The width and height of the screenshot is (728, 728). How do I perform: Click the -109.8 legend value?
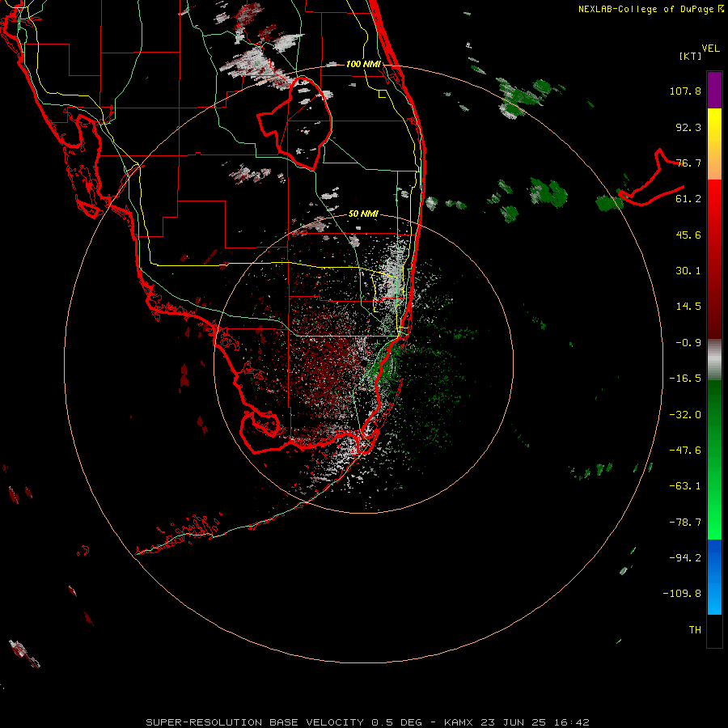682,594
